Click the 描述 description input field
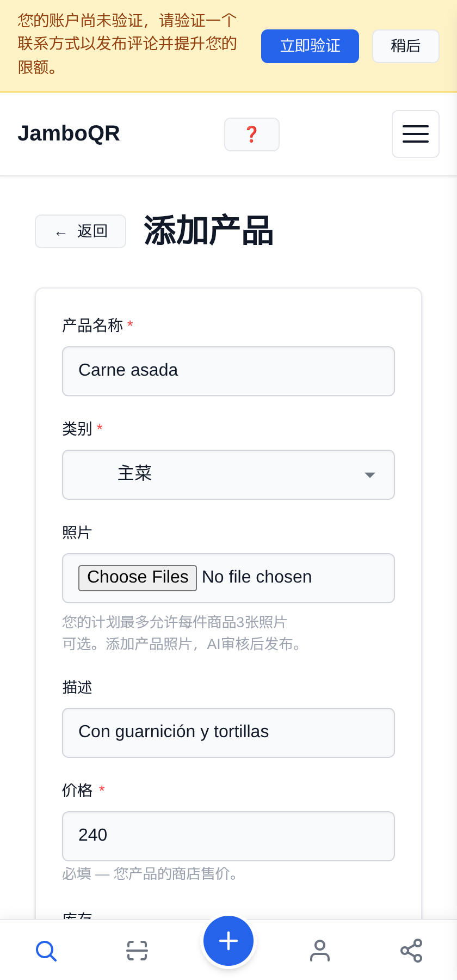The width and height of the screenshot is (457, 980). coord(228,733)
